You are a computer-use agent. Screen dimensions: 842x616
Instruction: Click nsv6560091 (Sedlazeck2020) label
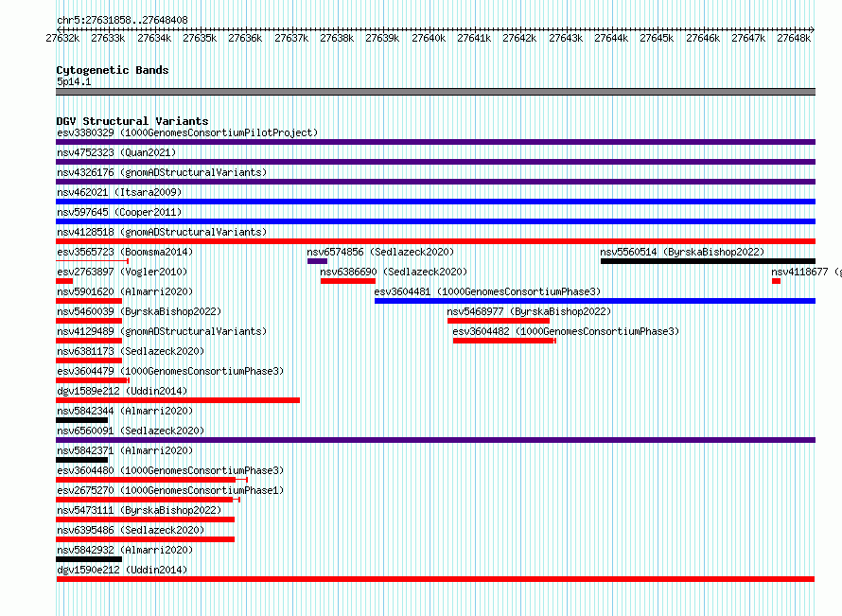click(131, 431)
